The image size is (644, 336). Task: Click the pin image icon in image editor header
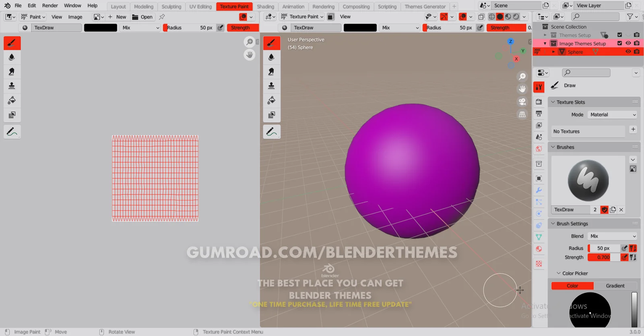coord(162,17)
